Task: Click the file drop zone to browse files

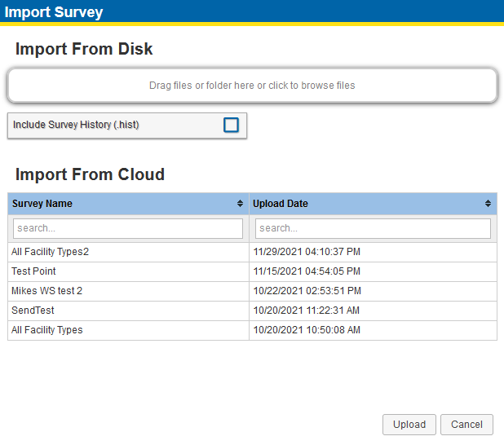Action: (x=252, y=86)
